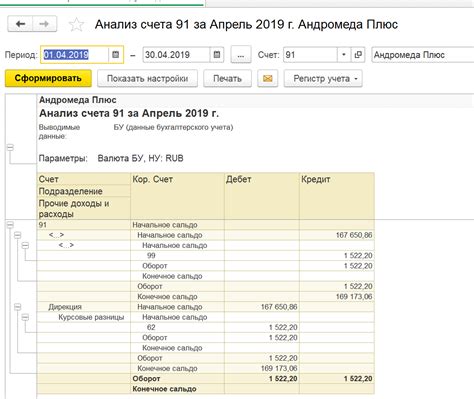Select bold credit total 1 522,20
The height and width of the screenshot is (399, 474).
(x=337, y=379)
